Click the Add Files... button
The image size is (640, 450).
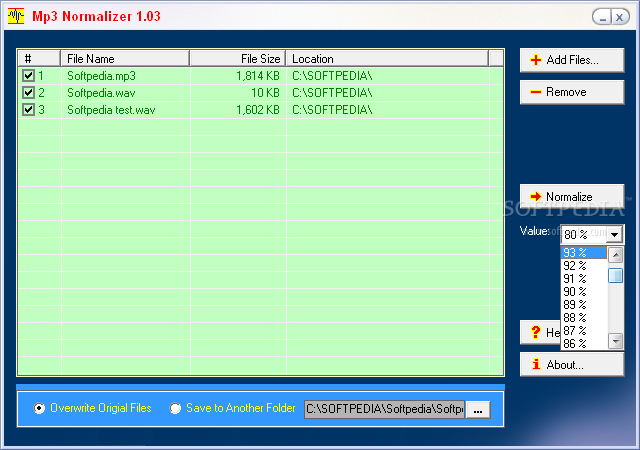(x=572, y=60)
